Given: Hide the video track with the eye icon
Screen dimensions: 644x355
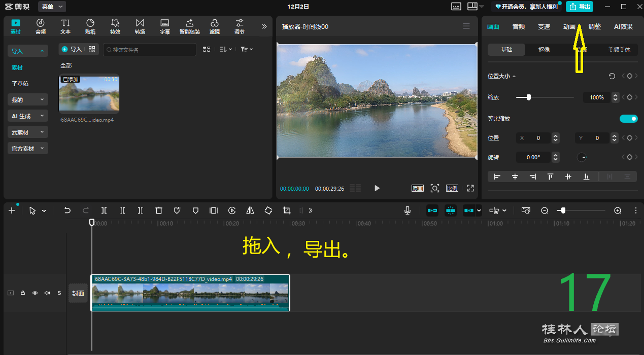Looking at the screenshot, I should [x=35, y=293].
